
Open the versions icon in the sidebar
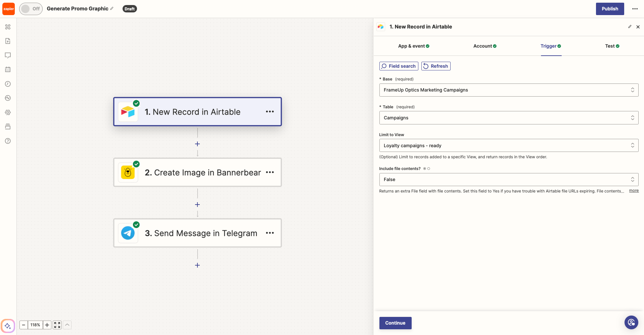(8, 126)
